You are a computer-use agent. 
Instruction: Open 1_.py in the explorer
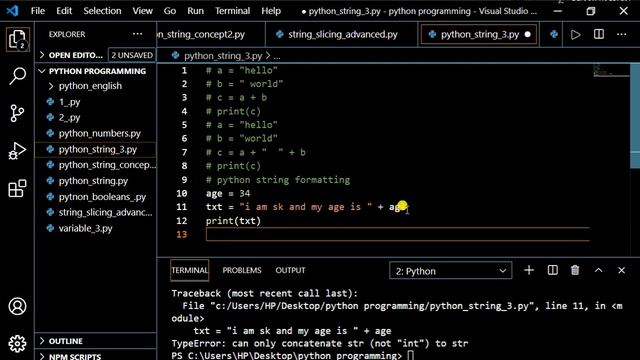(x=69, y=102)
